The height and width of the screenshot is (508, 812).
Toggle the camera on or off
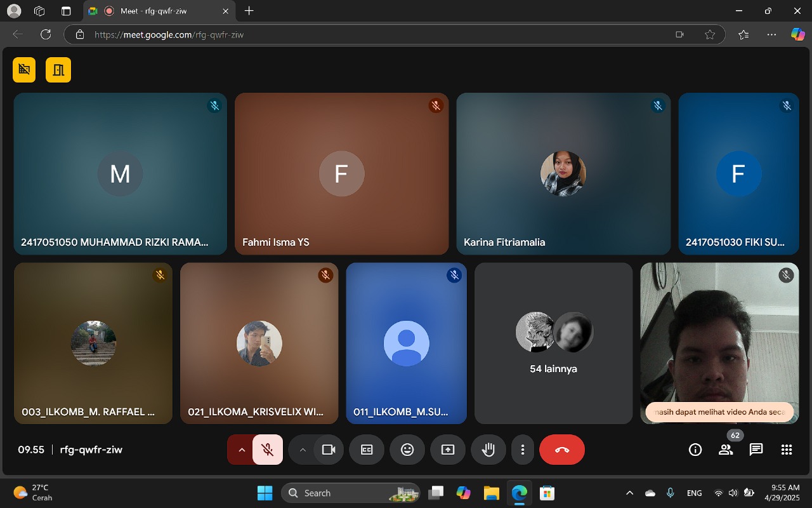coord(329,450)
